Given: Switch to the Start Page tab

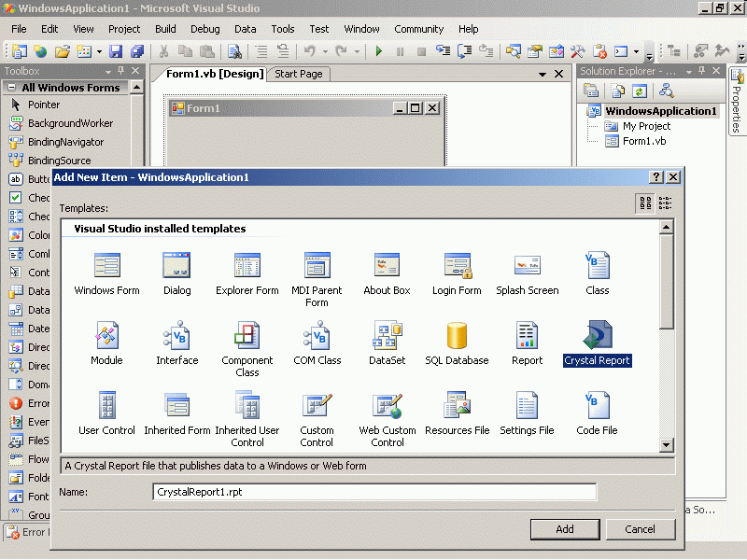Looking at the screenshot, I should [299, 74].
